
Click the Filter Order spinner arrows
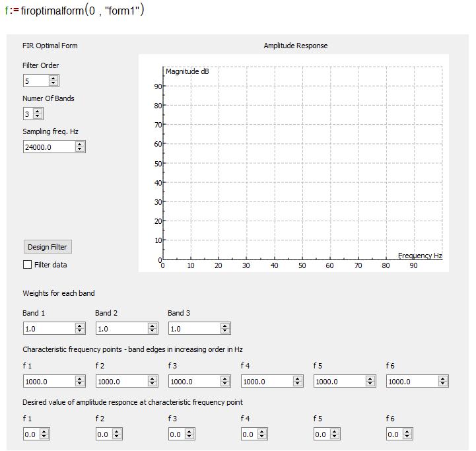coord(54,81)
